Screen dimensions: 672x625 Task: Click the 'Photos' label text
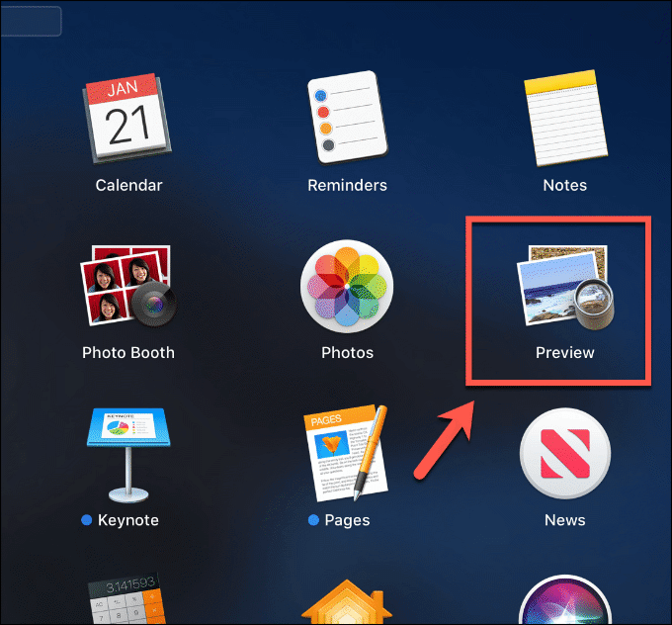[x=347, y=353]
